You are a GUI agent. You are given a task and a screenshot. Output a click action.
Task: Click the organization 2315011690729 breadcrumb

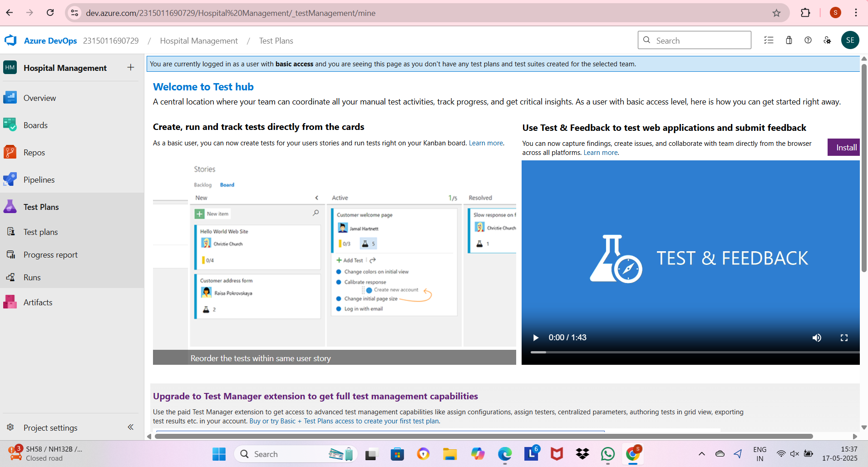tap(111, 41)
